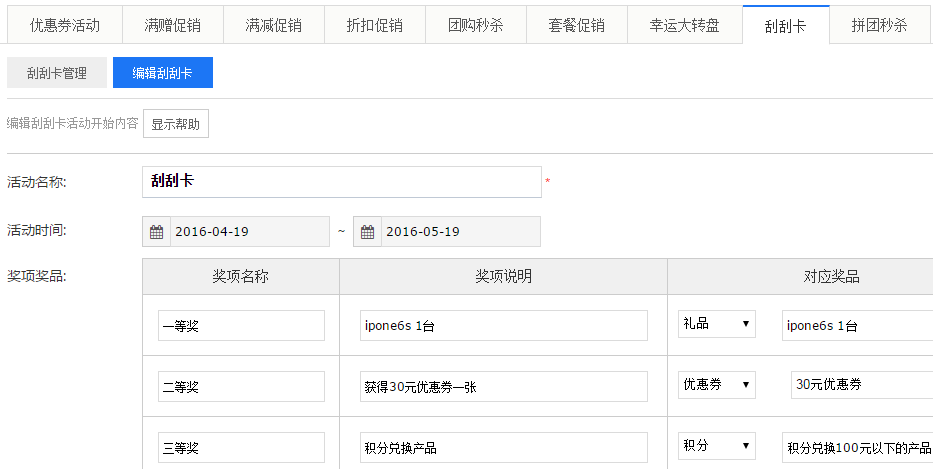933x469 pixels.
Task: Click the end date calendar icon
Action: (x=368, y=232)
